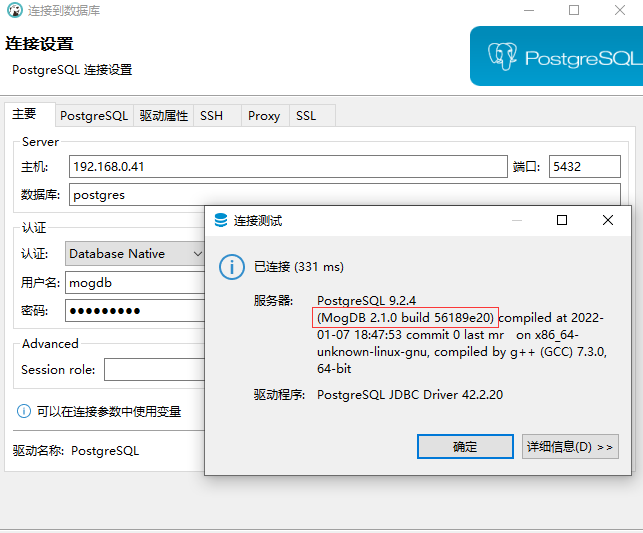Click the 端口 field showing 5432

point(585,166)
